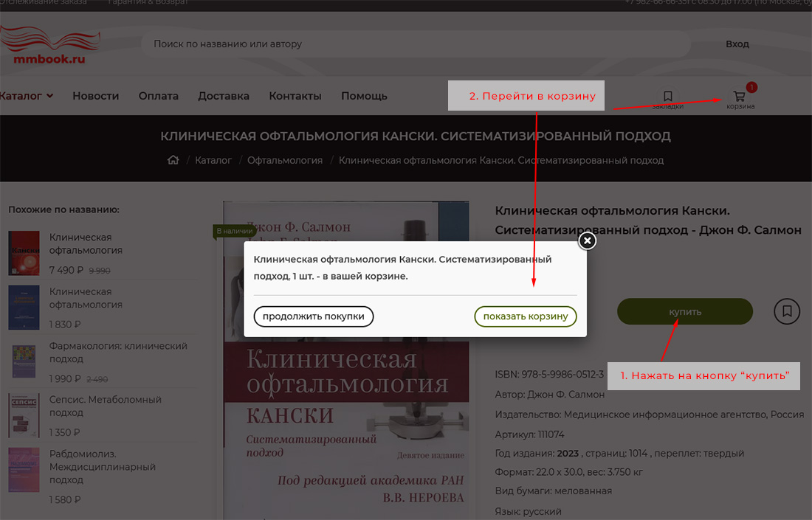The image size is (812, 520).
Task: Open 'Сепсис. Метаболомный подход' book thumbnail
Action: coord(24,415)
